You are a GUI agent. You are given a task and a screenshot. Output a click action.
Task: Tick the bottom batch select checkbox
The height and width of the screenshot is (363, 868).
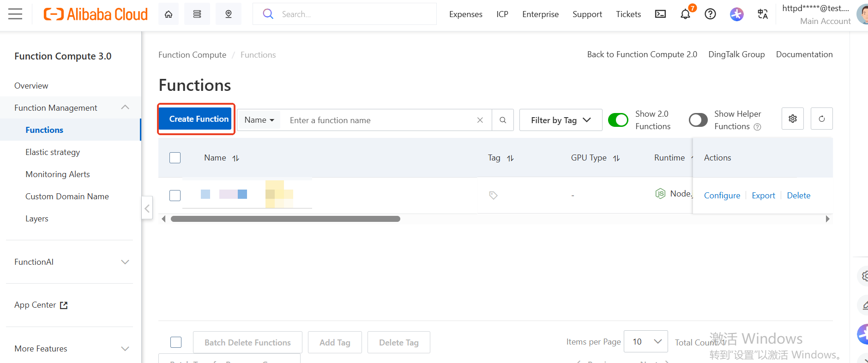(x=176, y=342)
